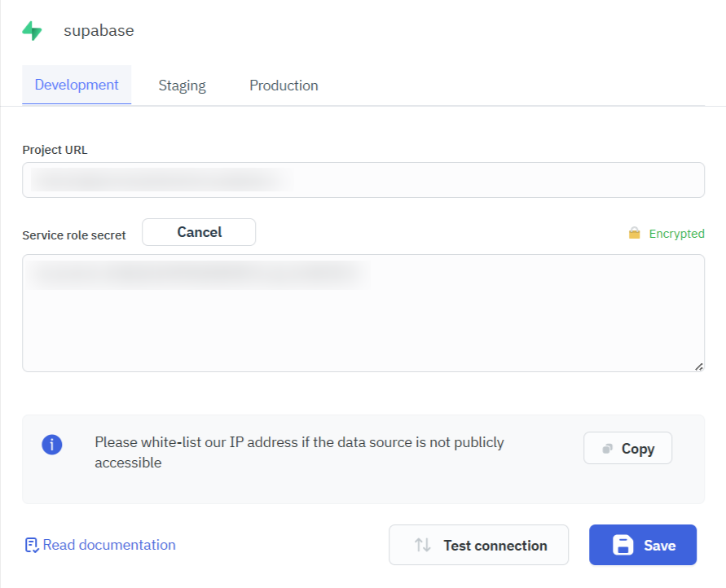726x588 pixels.
Task: Switch to the Staging tab
Action: 182,85
